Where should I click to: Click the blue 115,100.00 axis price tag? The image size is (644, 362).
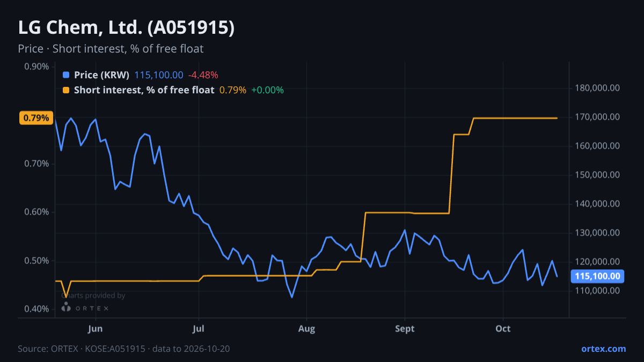click(x=598, y=276)
